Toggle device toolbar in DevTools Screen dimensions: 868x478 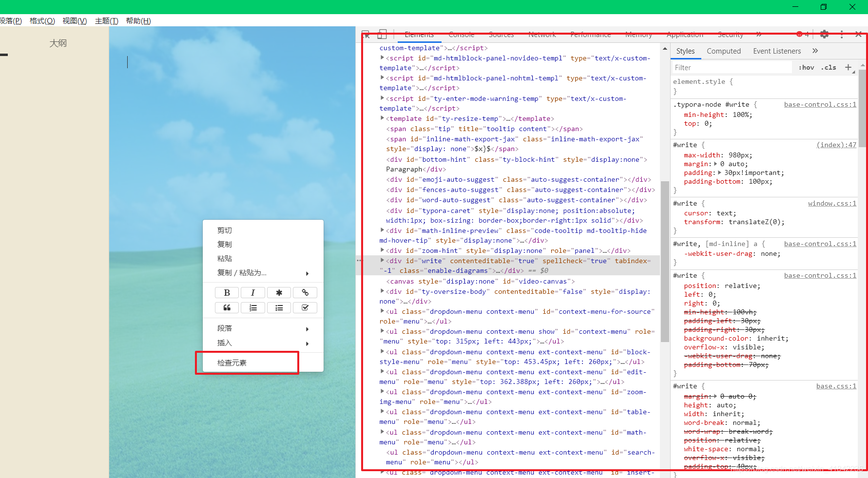[x=382, y=35]
